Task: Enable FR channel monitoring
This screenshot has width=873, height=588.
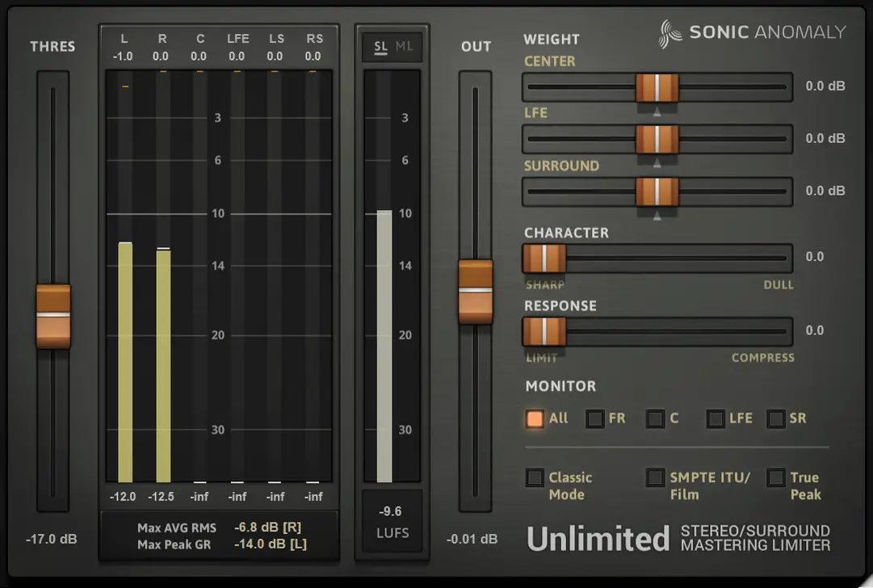Action: (596, 419)
